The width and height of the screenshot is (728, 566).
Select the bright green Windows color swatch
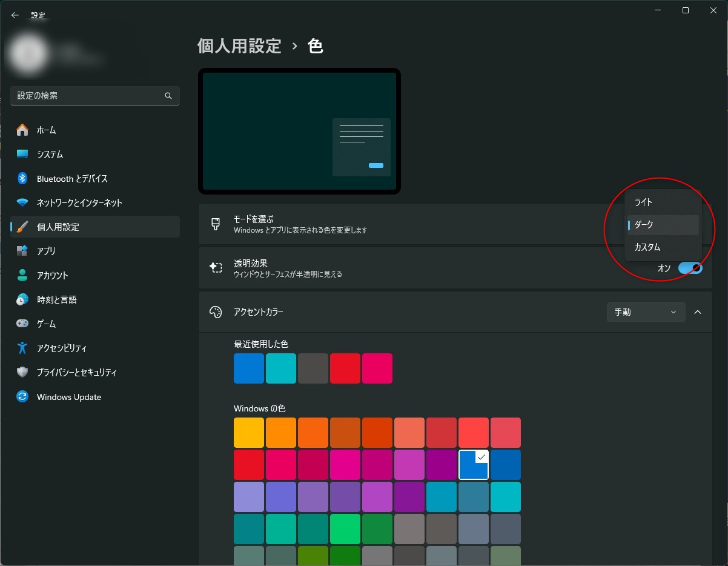pyautogui.click(x=345, y=529)
